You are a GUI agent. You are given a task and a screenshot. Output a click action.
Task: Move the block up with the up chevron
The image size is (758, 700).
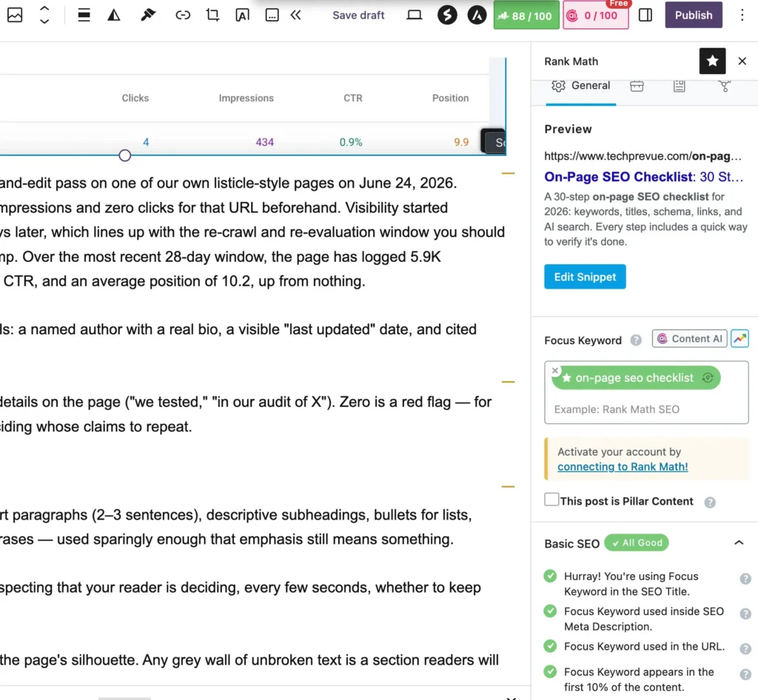[44, 9]
